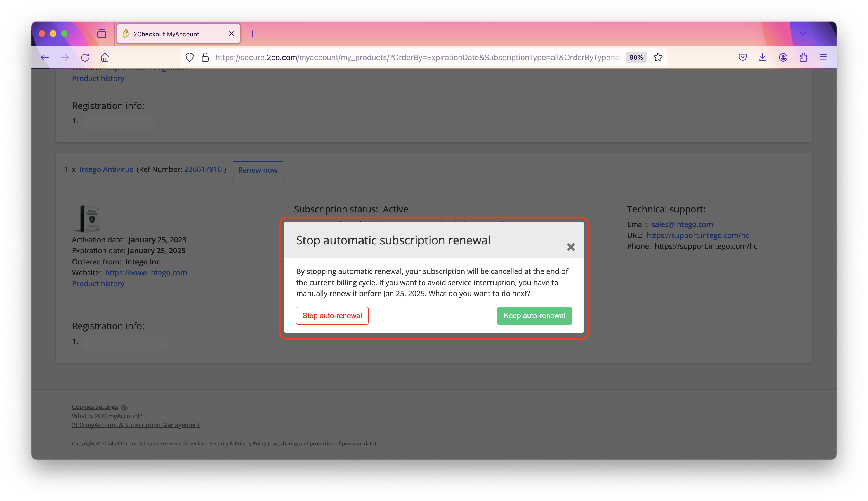Viewport: 868px width, 501px height.
Task: Open the Cookies settings link
Action: [95, 407]
